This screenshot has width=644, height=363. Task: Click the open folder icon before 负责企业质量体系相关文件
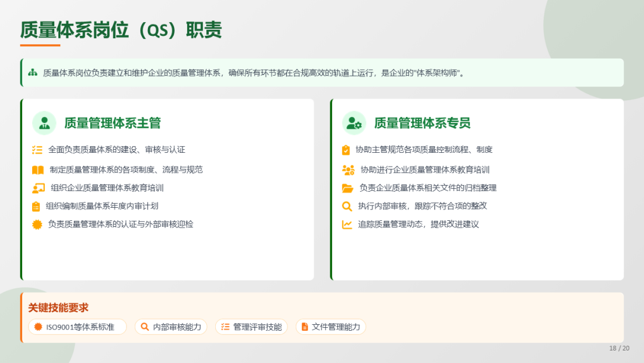pos(348,188)
